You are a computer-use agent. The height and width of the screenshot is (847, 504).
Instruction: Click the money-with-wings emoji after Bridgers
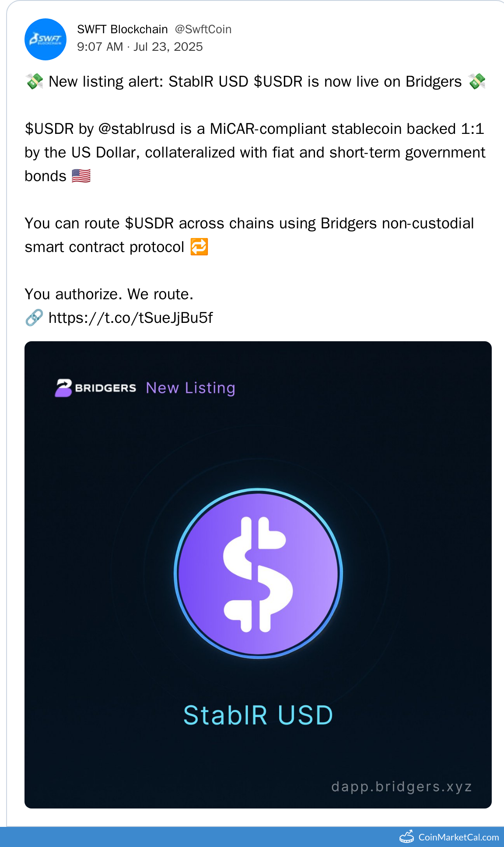point(476,81)
